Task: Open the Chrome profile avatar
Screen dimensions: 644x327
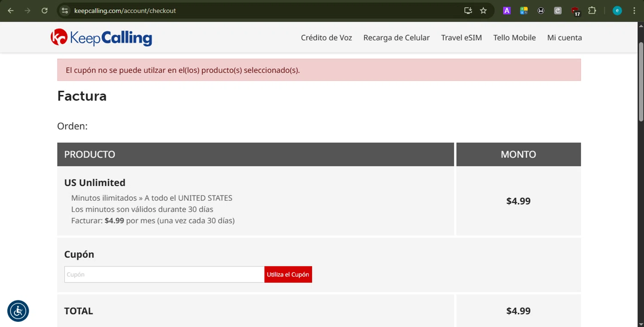Action: click(x=617, y=11)
